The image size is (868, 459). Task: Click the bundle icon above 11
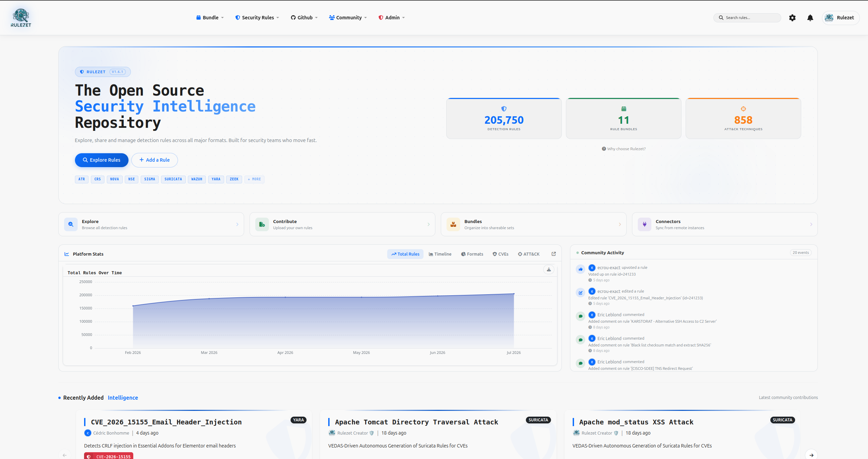pos(624,109)
